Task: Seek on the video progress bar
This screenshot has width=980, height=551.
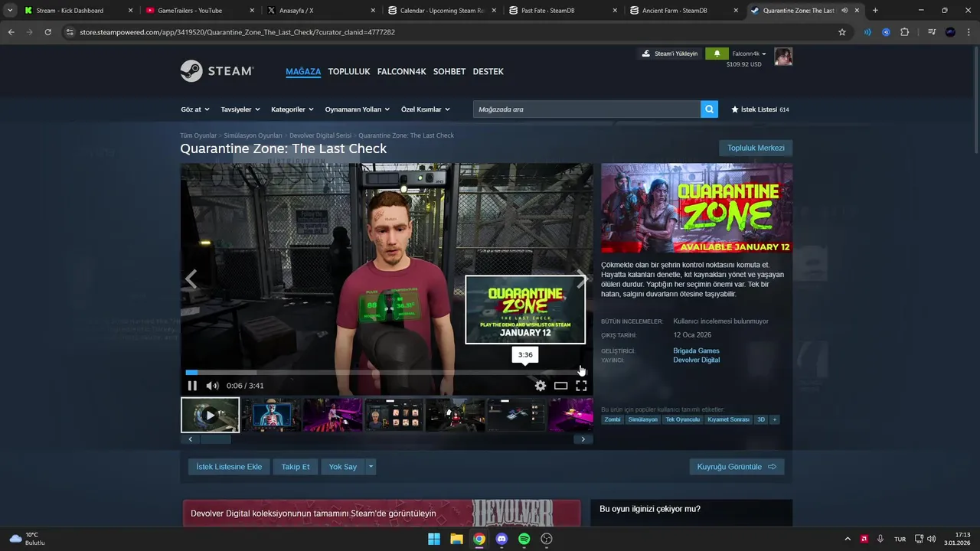Action: (386, 372)
